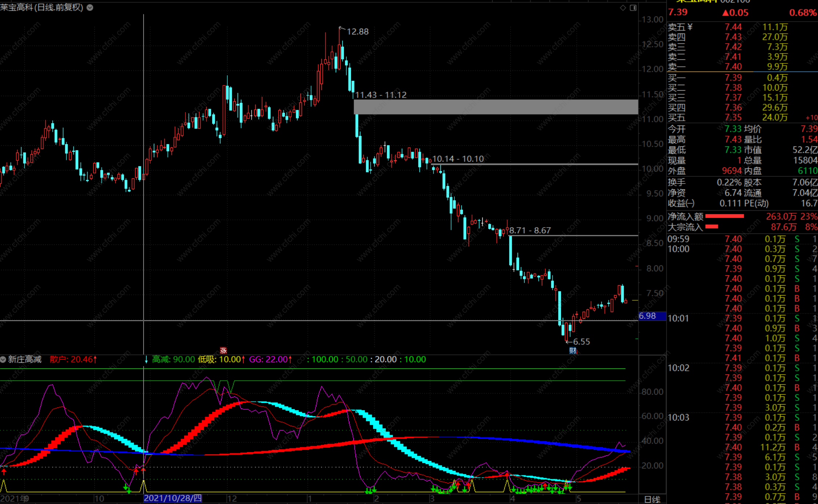Click the 2021/10/28/四 date marker
This screenshot has width=818, height=504.
tap(173, 498)
